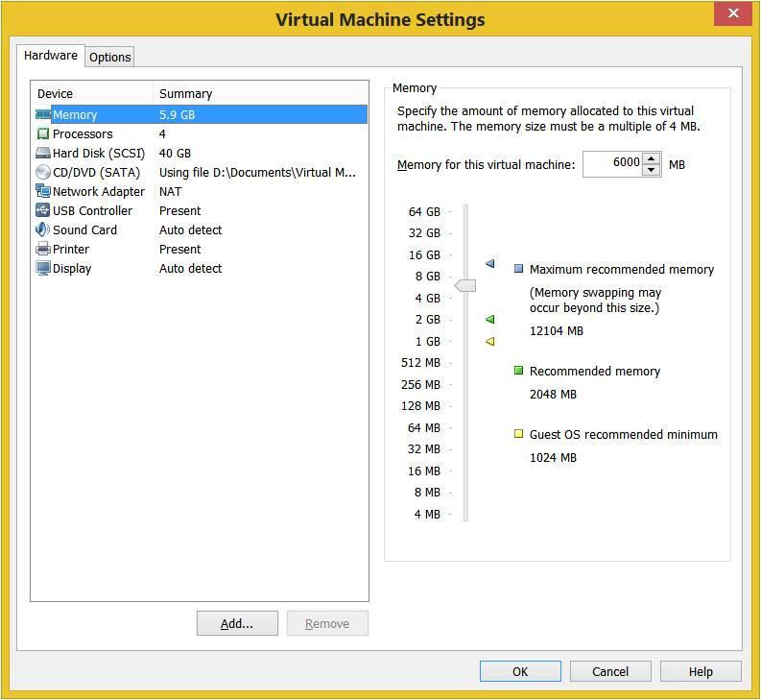Click the Network Adapter icon
The image size is (761, 700).
point(43,191)
